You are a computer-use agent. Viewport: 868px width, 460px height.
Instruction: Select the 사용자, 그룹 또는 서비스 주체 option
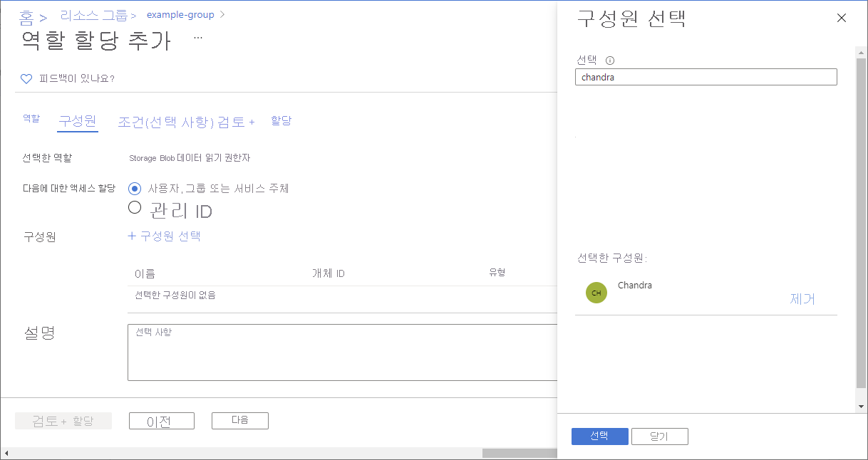pyautogui.click(x=135, y=188)
